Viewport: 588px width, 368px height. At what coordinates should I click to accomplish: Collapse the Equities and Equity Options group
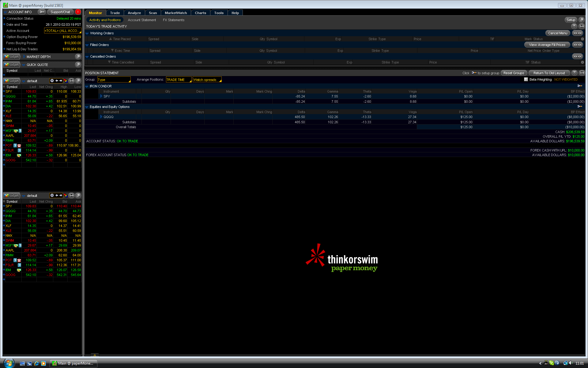point(87,107)
